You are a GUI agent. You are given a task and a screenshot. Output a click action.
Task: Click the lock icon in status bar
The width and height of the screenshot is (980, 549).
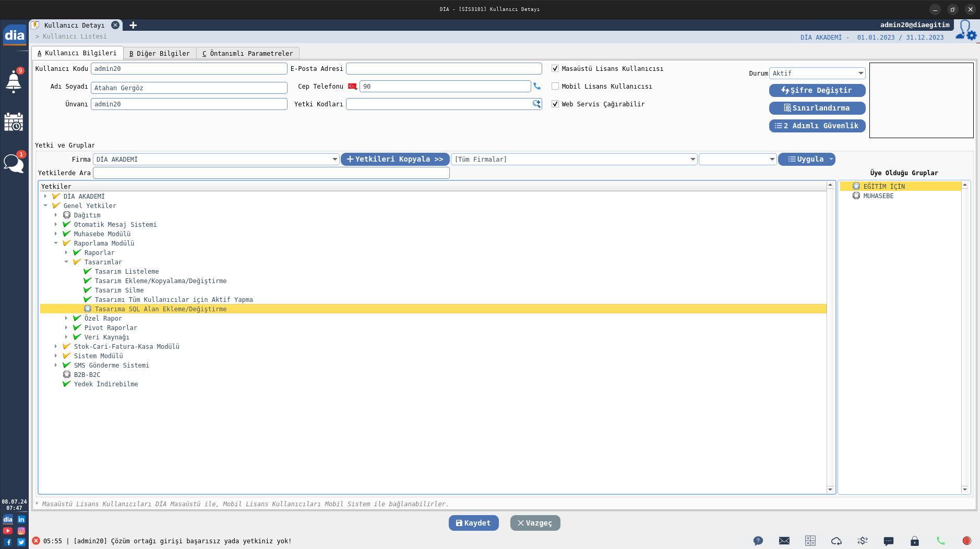tap(914, 541)
